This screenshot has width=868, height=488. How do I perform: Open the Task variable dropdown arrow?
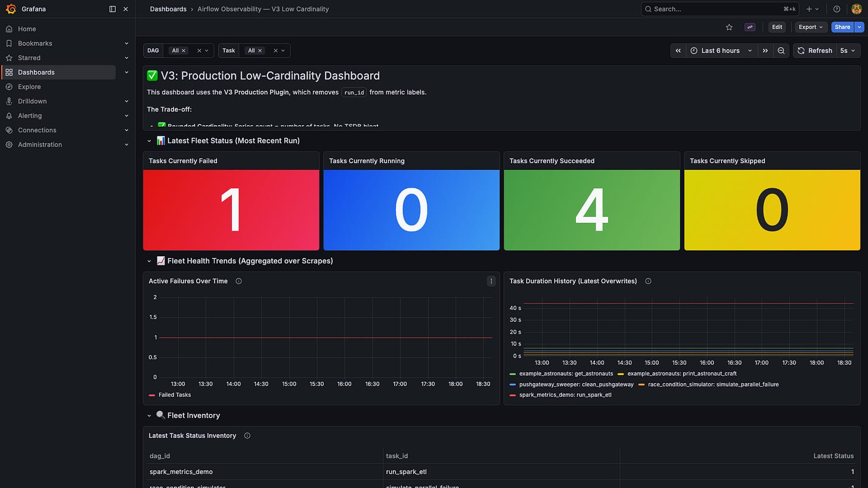click(x=283, y=51)
